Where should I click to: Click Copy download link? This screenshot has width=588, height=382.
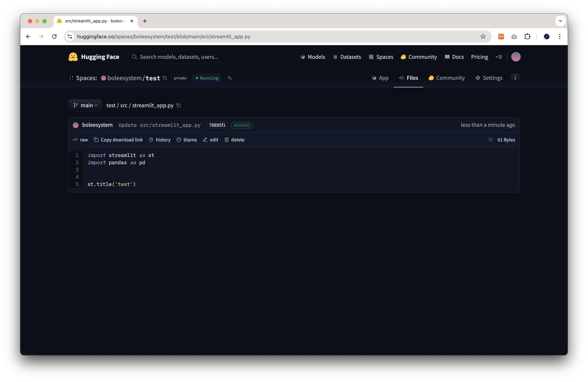tap(118, 140)
